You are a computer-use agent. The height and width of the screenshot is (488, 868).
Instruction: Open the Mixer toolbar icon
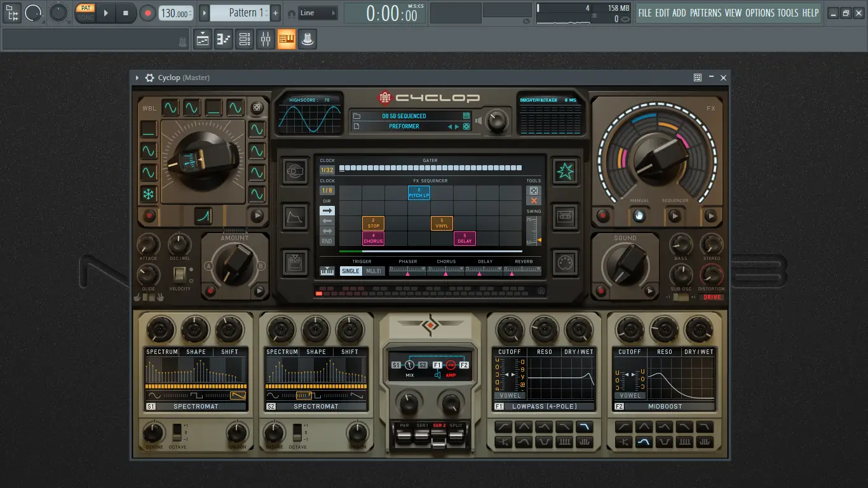tap(266, 39)
